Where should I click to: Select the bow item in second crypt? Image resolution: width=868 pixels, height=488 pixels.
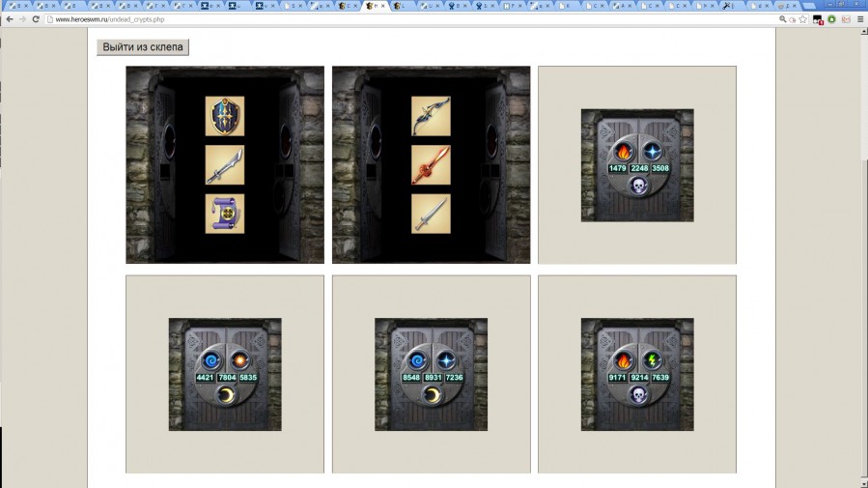tap(431, 116)
